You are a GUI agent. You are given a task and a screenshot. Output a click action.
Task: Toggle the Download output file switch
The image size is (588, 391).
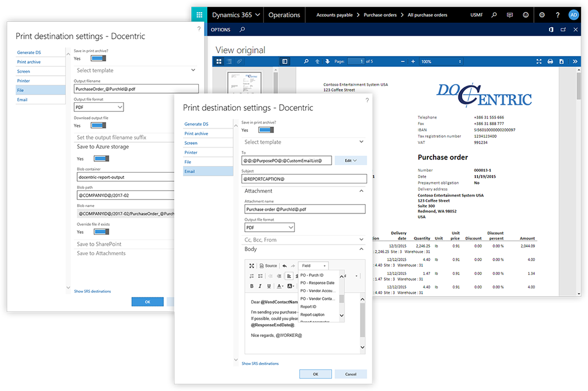click(x=99, y=126)
